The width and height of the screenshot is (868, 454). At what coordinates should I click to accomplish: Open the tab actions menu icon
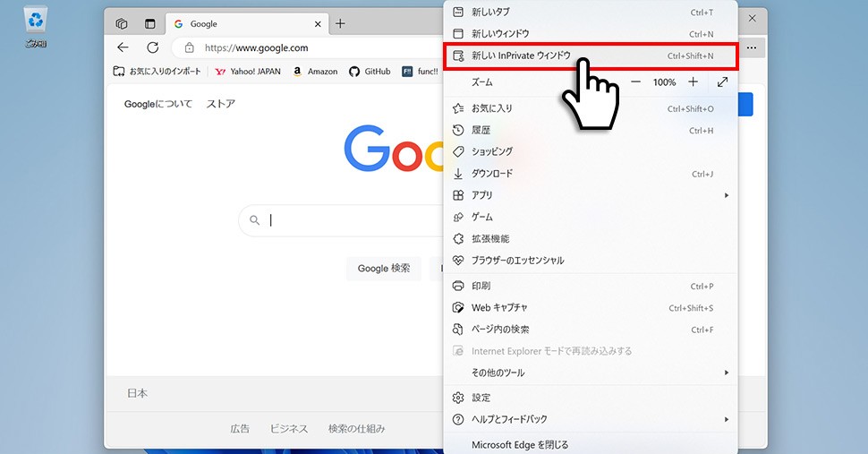tap(150, 24)
